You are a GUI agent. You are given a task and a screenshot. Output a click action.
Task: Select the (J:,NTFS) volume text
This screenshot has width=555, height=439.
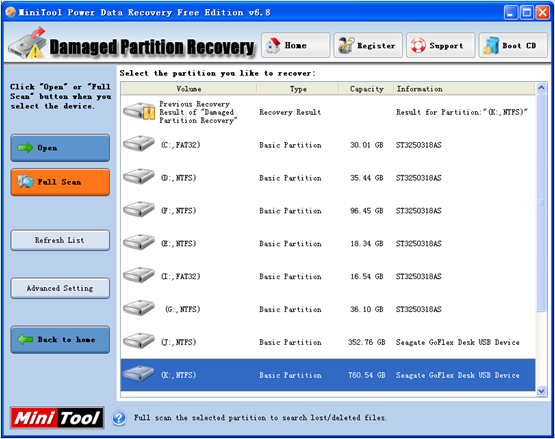tap(178, 342)
